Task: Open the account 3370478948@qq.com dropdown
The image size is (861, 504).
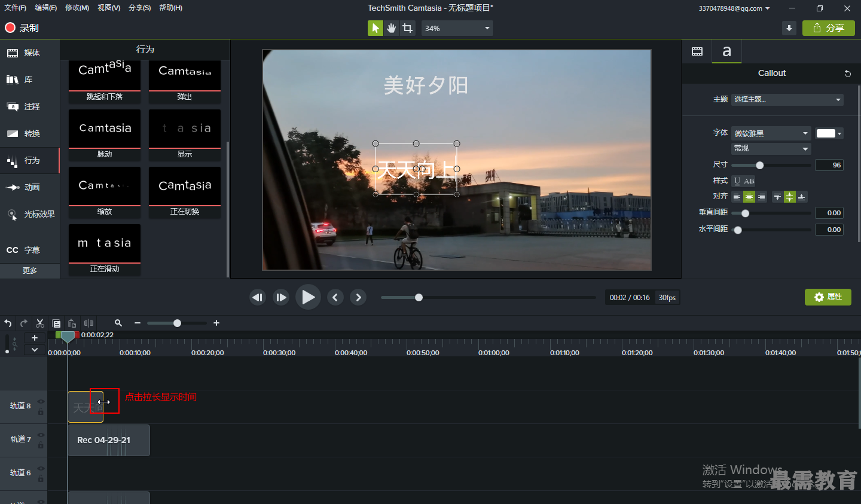Action: point(734,8)
